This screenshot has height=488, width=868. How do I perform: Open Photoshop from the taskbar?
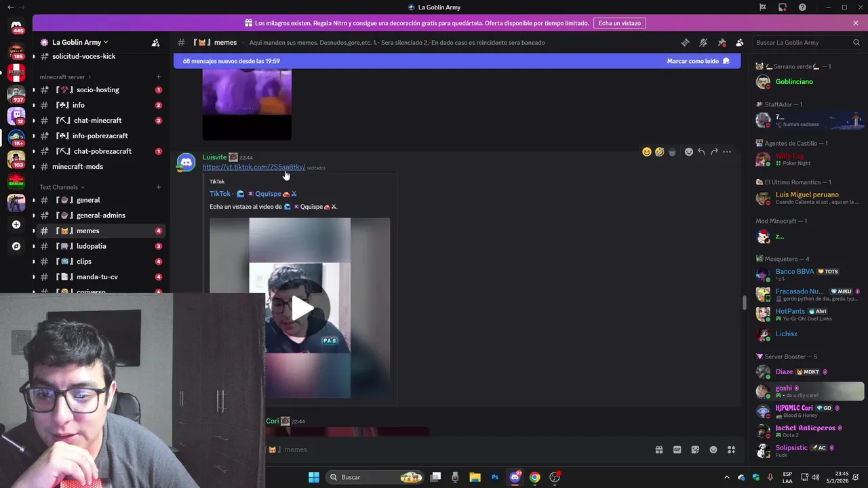(x=495, y=477)
